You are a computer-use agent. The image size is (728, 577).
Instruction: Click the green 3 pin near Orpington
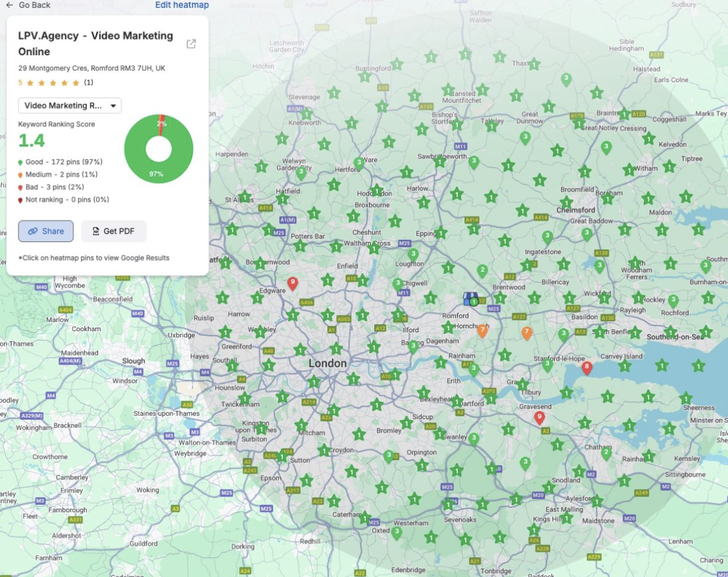click(x=388, y=456)
